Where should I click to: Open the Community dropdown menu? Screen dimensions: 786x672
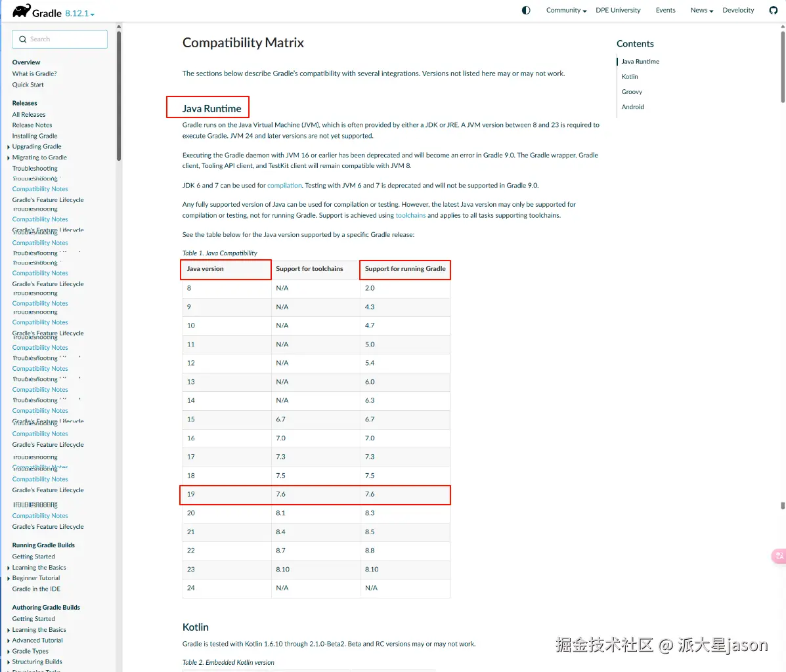point(566,10)
